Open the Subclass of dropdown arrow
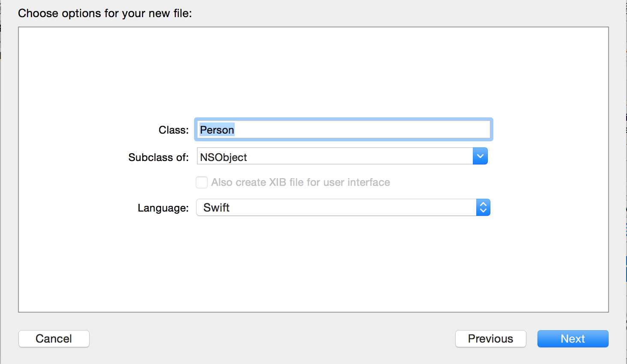 480,156
